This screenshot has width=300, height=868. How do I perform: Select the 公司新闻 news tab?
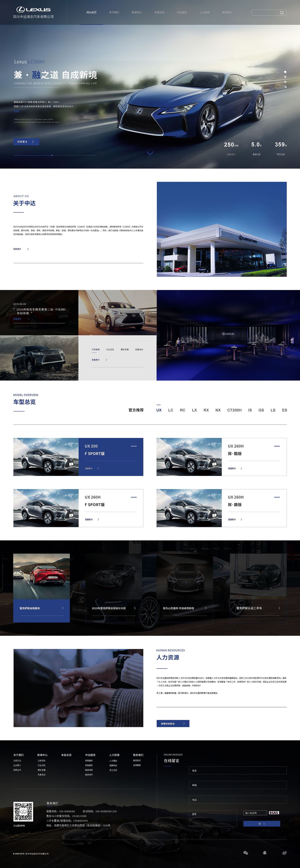(96, 350)
